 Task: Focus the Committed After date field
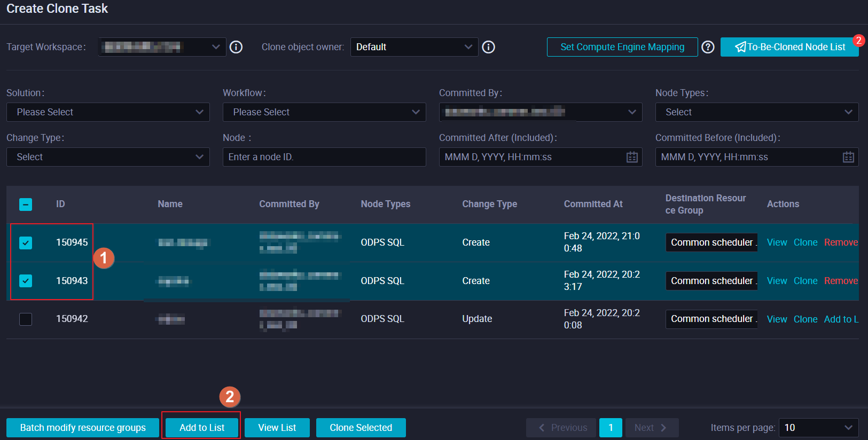coord(541,157)
